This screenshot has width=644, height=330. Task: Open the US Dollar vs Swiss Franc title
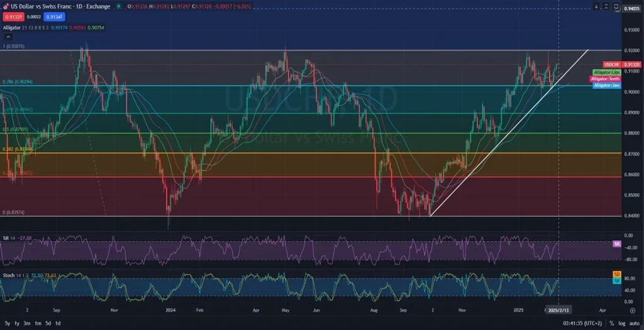point(61,6)
